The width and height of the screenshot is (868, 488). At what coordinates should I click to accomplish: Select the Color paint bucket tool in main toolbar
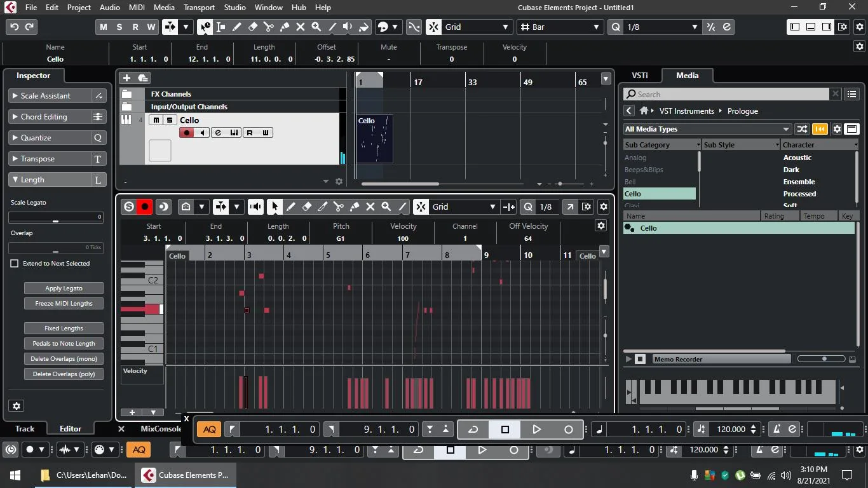tap(363, 27)
